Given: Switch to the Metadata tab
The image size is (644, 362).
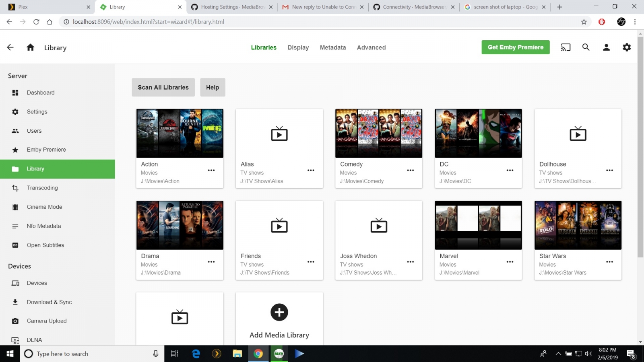Looking at the screenshot, I should pyautogui.click(x=332, y=47).
